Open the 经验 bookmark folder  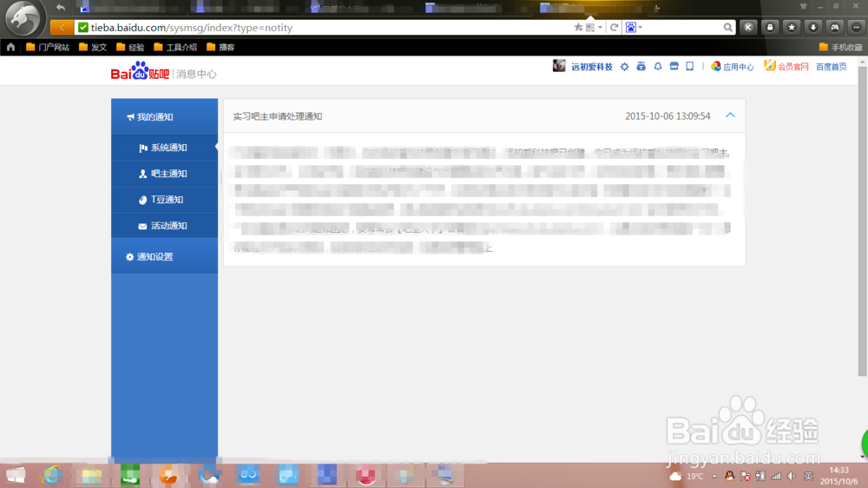[x=131, y=47]
